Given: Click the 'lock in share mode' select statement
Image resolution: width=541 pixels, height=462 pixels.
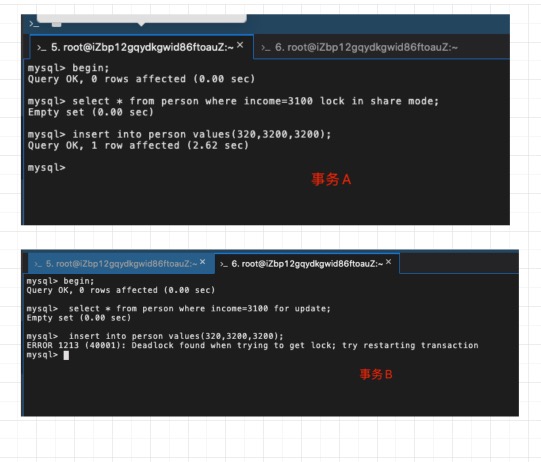Looking at the screenshot, I should tap(233, 101).
